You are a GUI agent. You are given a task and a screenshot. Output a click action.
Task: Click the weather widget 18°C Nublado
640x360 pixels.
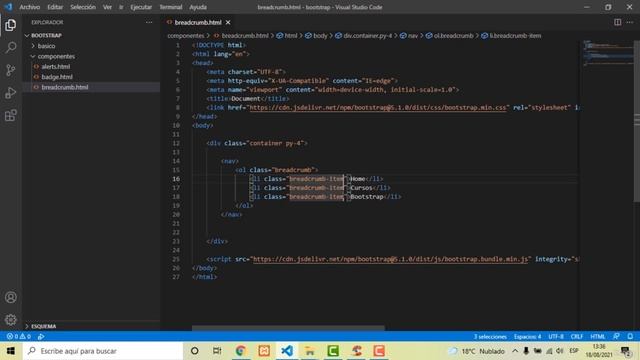coord(476,351)
